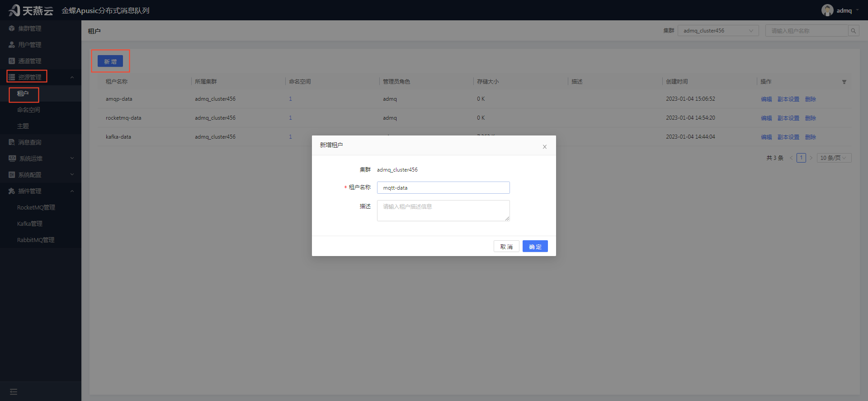Viewport: 868px width, 401px height.
Task: Click the kafka-data tenant name cell
Action: [x=118, y=137]
